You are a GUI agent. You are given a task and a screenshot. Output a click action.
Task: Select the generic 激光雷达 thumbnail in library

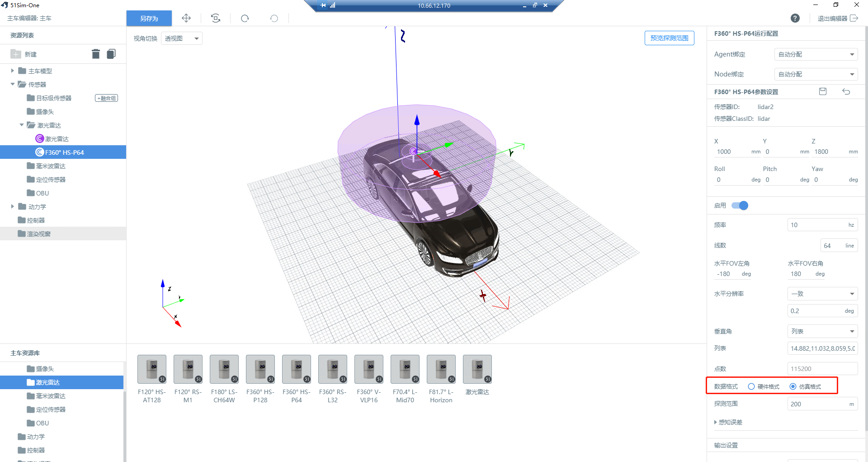click(477, 369)
